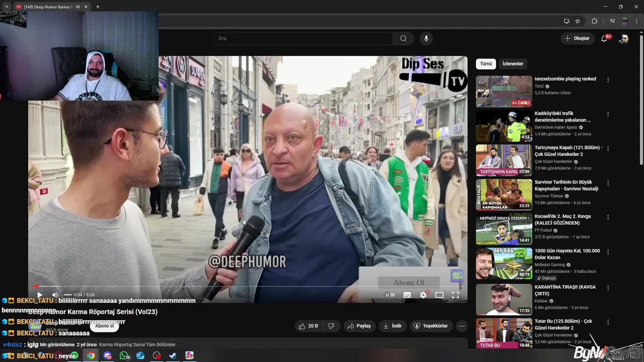Start voice search with the microphone icon
Screen dimensions: 644x362
click(x=426, y=38)
